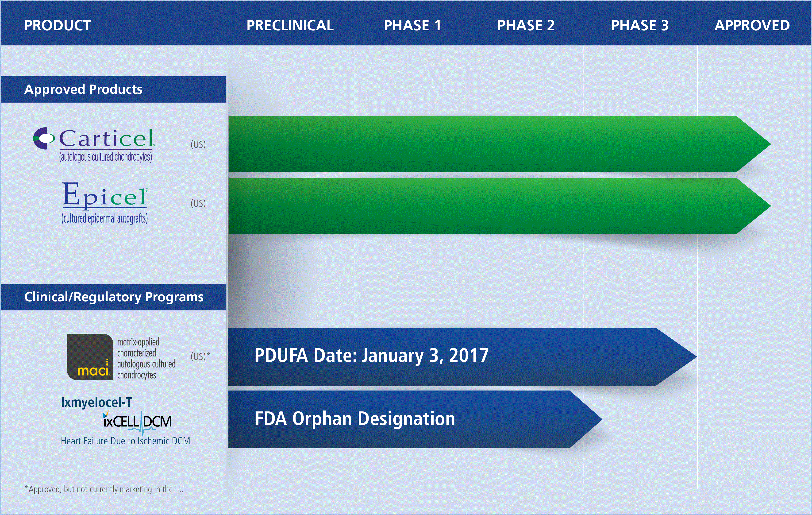
Task: Click the Clinical/Regulatory Programs section banner
Action: click(x=113, y=297)
